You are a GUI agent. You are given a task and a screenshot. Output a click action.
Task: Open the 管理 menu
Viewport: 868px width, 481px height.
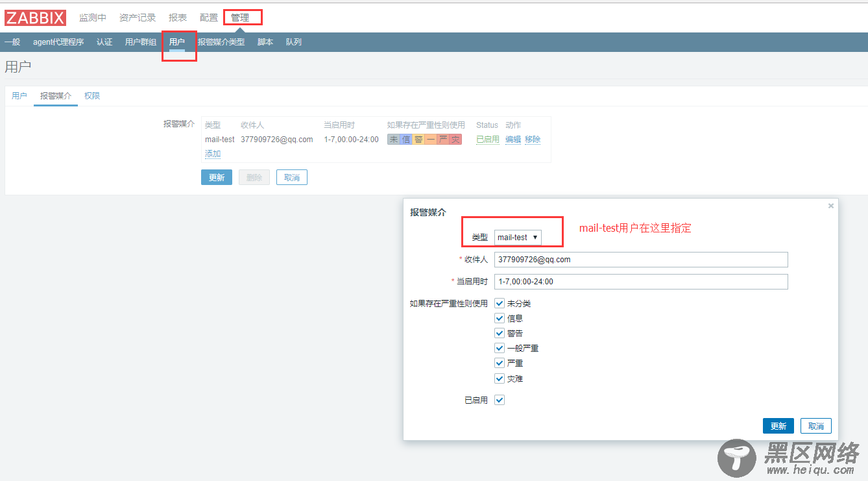pos(240,18)
